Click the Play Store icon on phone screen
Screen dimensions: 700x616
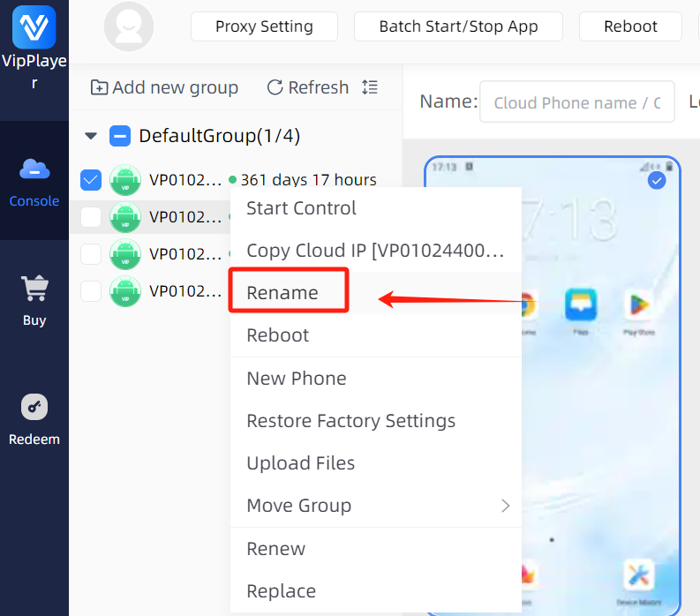[640, 305]
